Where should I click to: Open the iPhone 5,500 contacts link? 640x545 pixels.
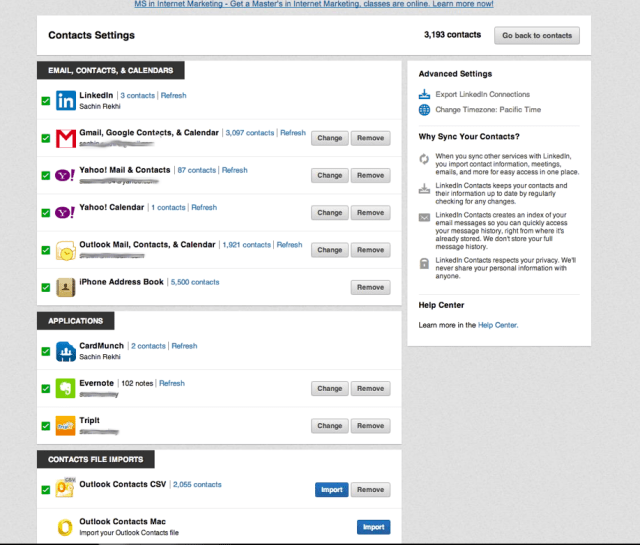pyautogui.click(x=195, y=282)
